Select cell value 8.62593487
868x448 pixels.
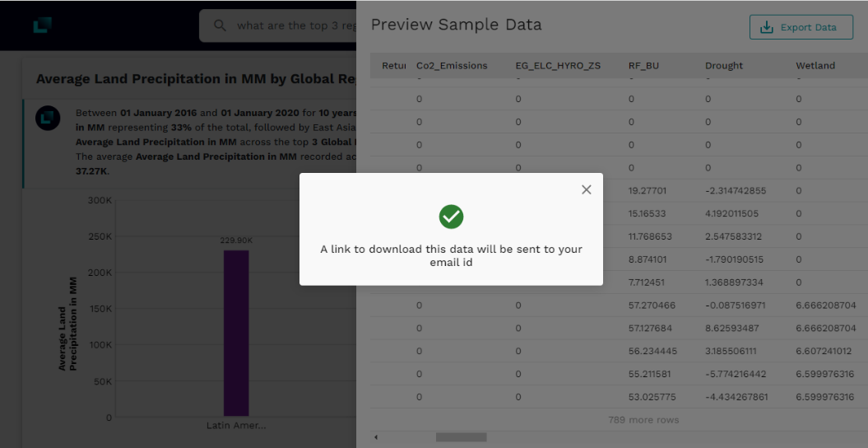[731, 329]
